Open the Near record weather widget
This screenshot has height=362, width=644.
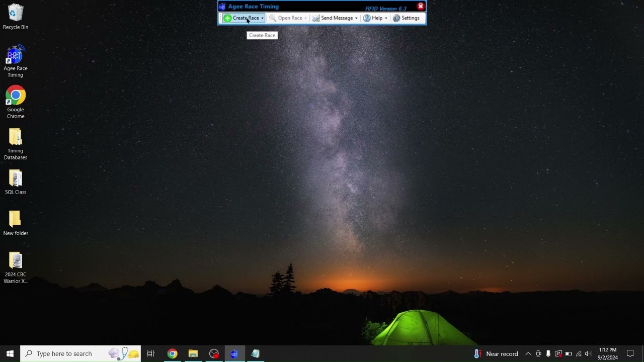tap(496, 353)
